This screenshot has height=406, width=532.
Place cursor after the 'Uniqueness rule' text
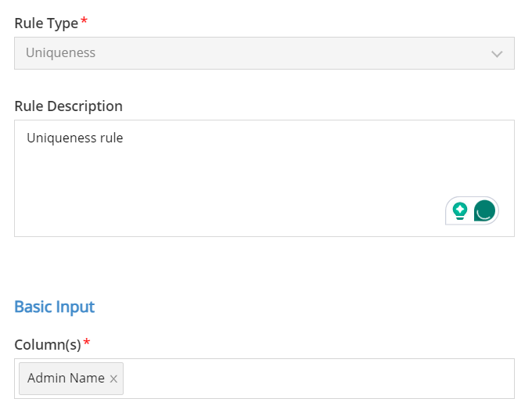(x=124, y=138)
